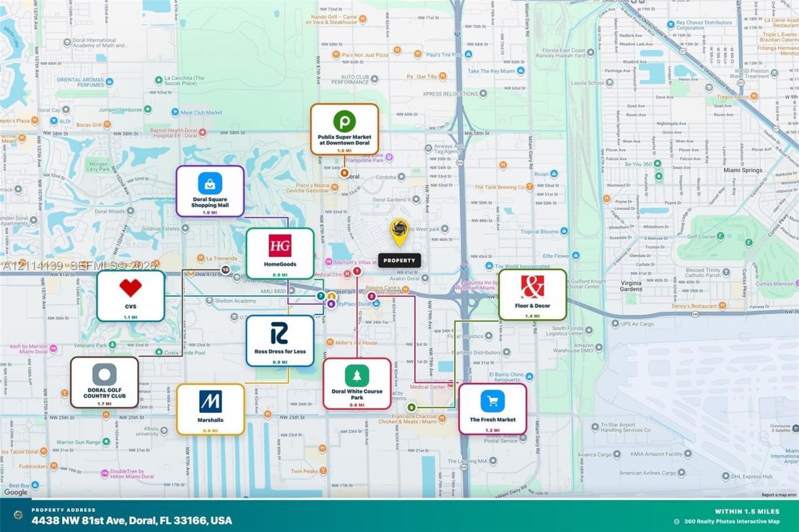Click the Warrior Gun Range map label
The image size is (799, 532).
(79, 442)
